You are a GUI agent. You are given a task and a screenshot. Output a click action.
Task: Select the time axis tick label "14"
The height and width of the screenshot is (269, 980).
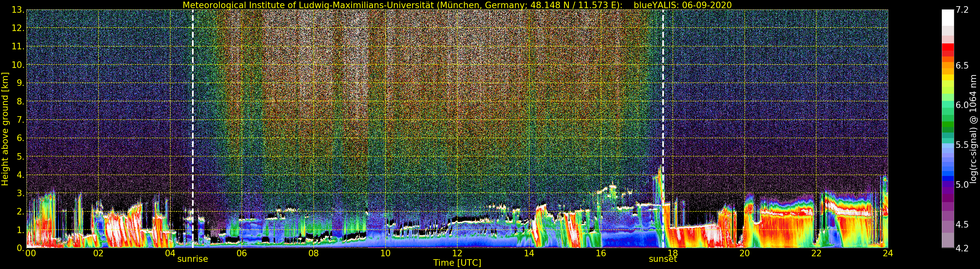tap(529, 253)
